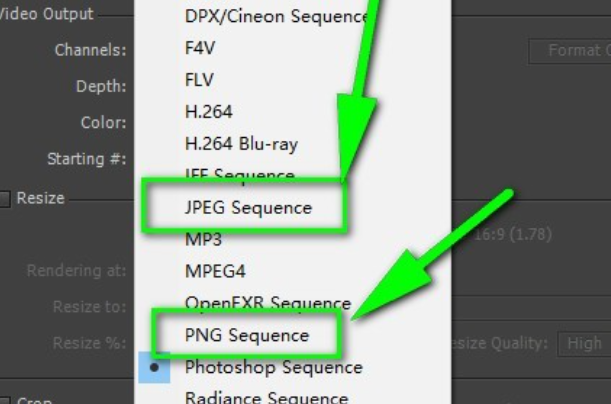The height and width of the screenshot is (404, 611).
Task: Enable the Resize checkbox
Action: point(6,198)
